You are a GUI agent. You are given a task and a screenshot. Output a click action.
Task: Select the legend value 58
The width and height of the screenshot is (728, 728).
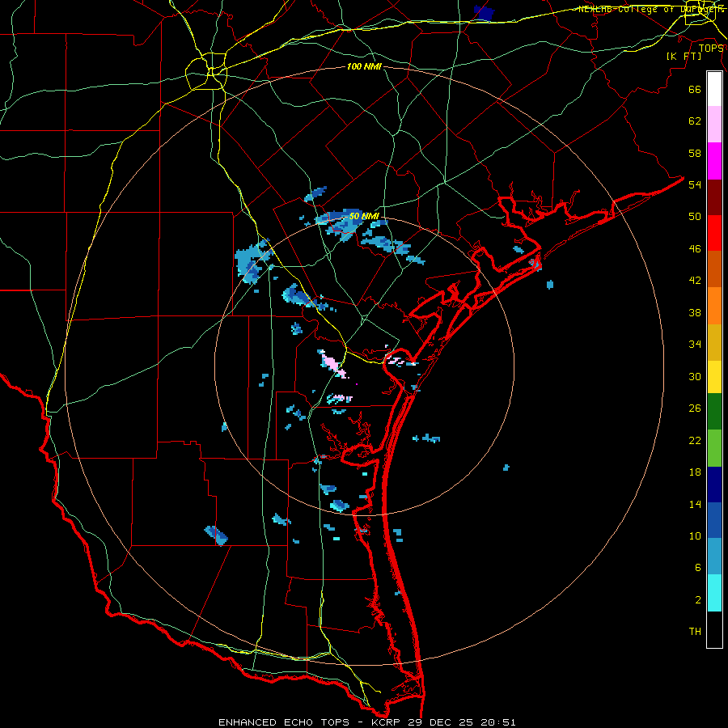coord(695,153)
